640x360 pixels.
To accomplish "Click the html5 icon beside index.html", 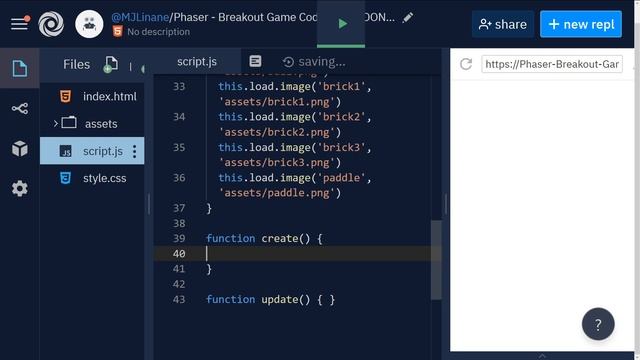I will pyautogui.click(x=65, y=96).
